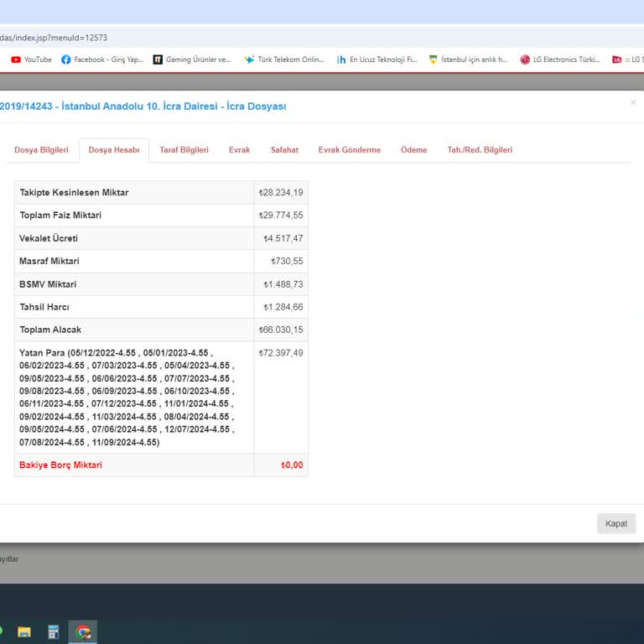Select the Dosya Hesabı tab

[x=114, y=150]
